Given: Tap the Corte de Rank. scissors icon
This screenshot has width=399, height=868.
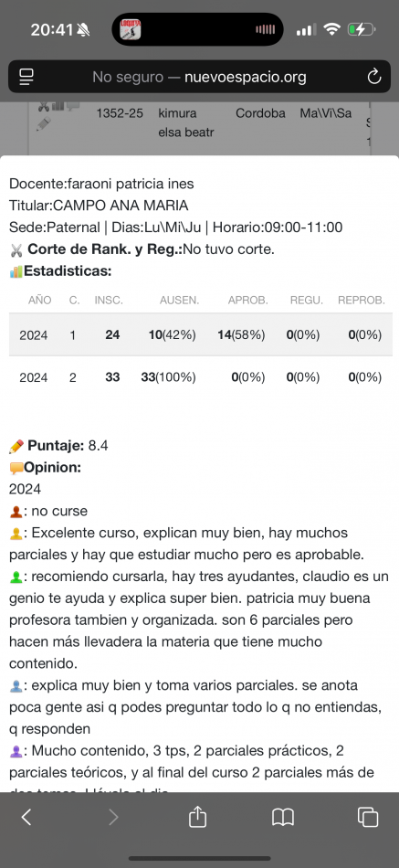Looking at the screenshot, I should pyautogui.click(x=16, y=249).
